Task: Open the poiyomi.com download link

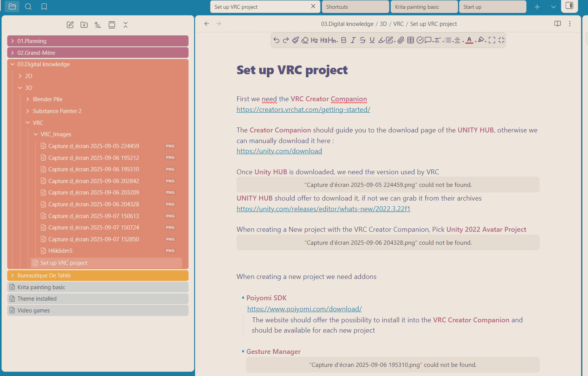Action: click(304, 309)
